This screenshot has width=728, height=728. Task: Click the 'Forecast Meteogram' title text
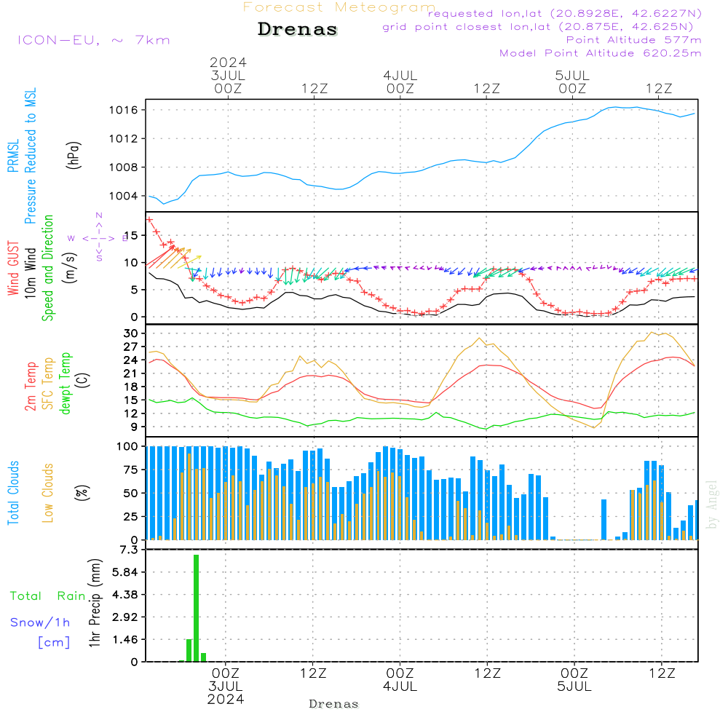coord(339,7)
